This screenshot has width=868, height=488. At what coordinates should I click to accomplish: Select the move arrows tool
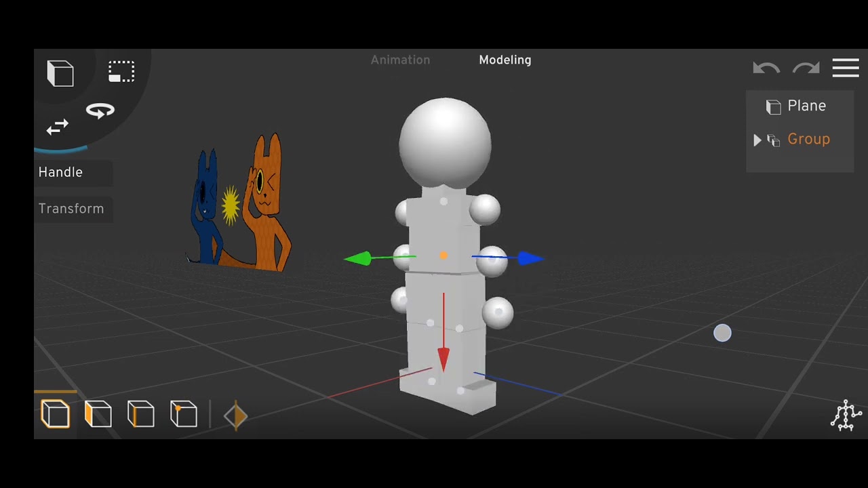58,127
